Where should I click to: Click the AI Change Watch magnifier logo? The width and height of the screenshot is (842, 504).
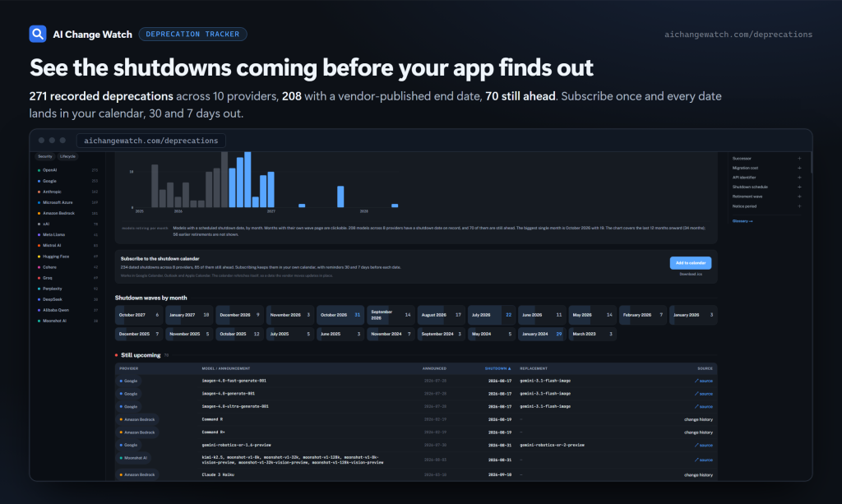click(38, 34)
